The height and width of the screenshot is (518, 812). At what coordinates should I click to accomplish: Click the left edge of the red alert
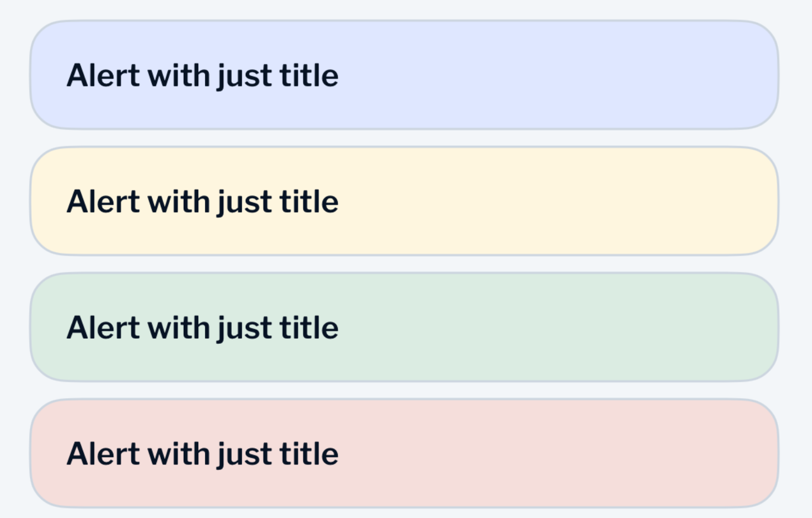click(x=35, y=453)
